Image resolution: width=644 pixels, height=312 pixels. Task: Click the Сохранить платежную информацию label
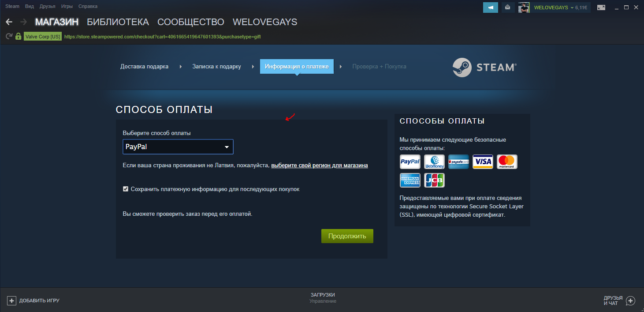click(215, 189)
